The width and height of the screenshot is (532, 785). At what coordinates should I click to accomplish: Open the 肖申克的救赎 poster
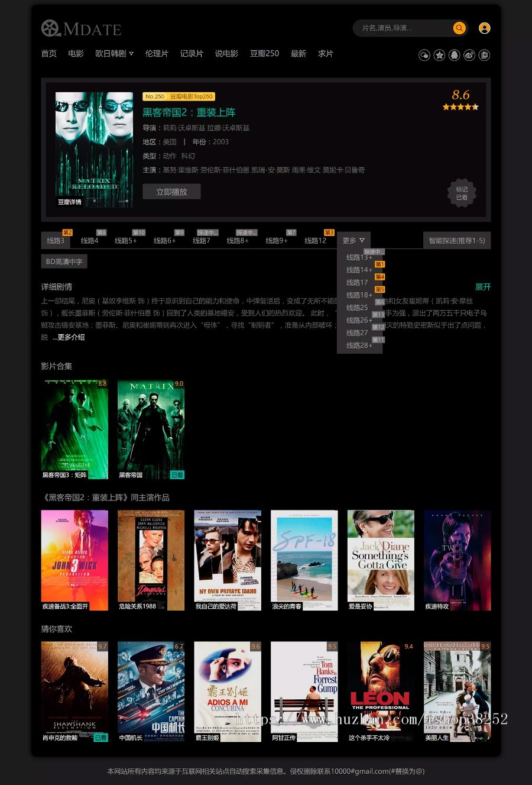point(74,692)
